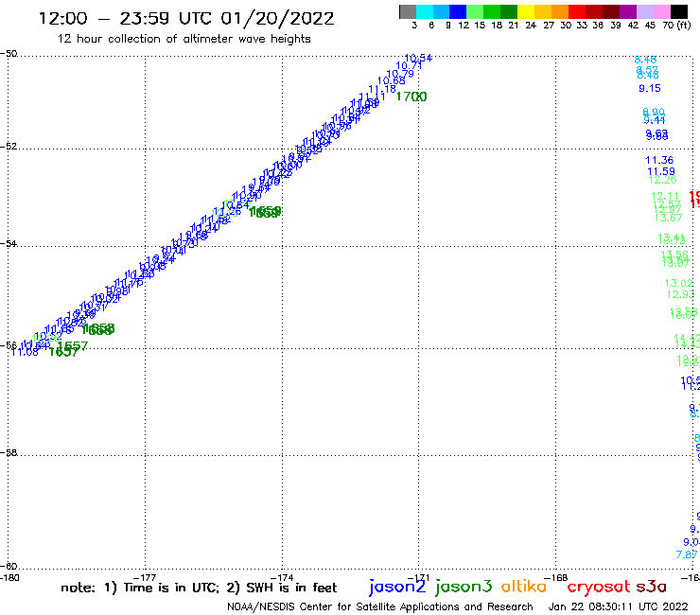Click the light green swatch in the legend
The image size is (700, 615).
[x=475, y=11]
